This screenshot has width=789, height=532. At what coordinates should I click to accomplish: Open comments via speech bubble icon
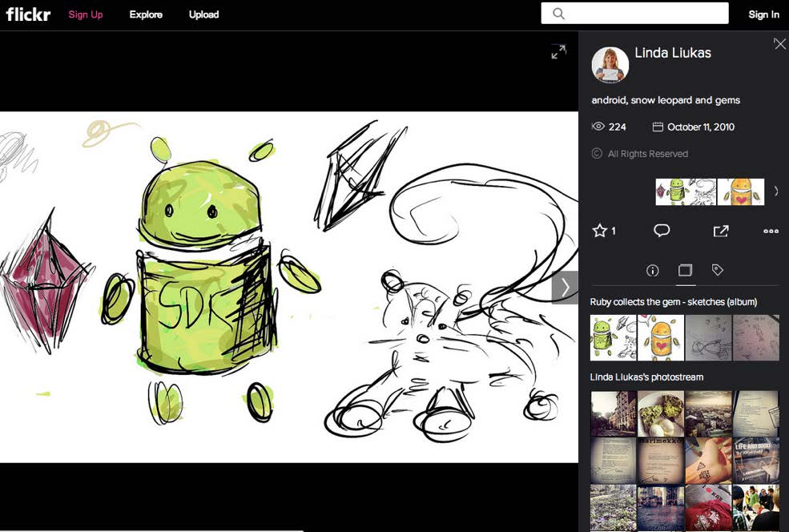662,231
